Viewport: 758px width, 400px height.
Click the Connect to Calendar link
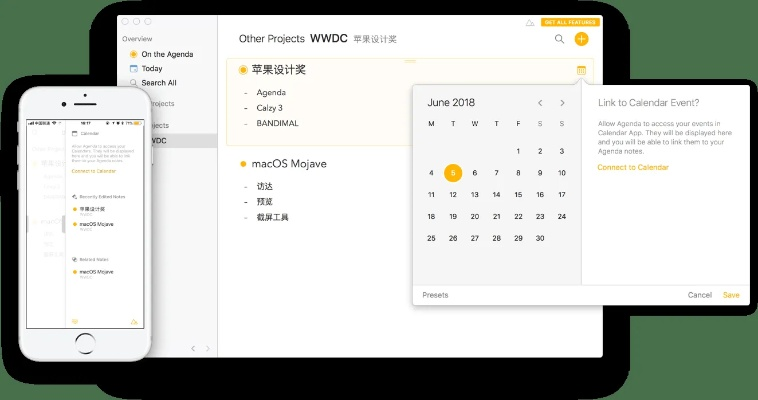633,167
